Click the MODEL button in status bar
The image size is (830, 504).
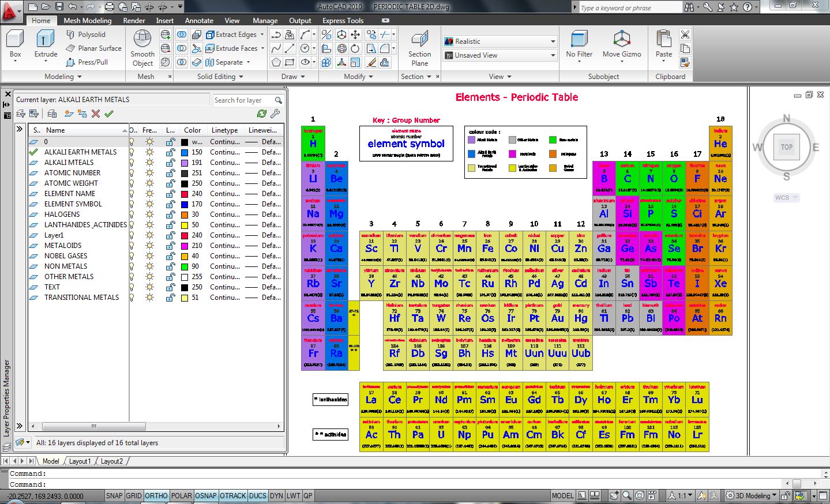[x=562, y=495]
